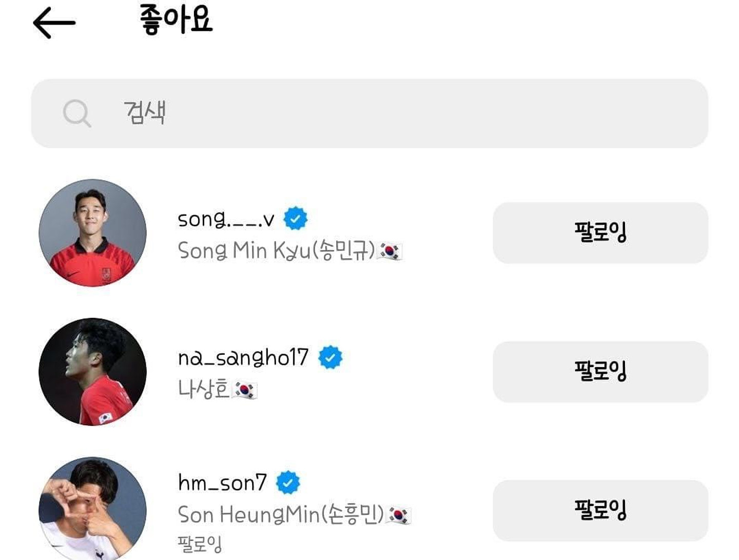Toggle the 팔로잉 button for song.___.v
This screenshot has height=560, width=739.
[600, 233]
